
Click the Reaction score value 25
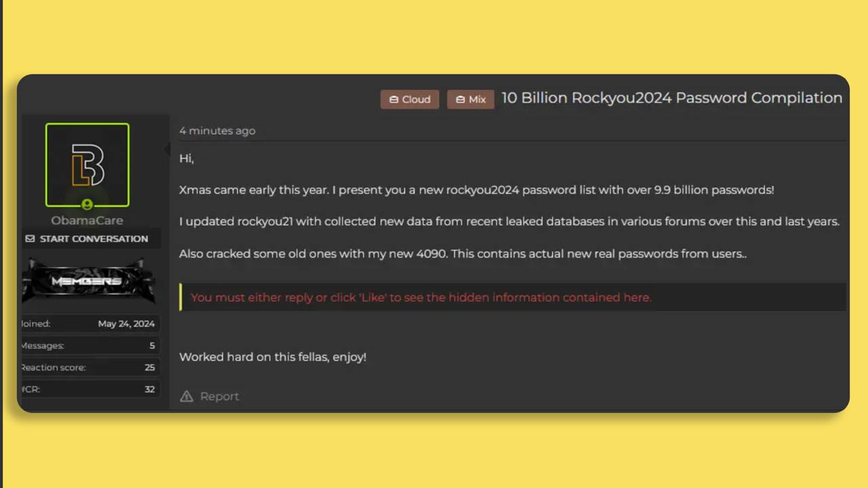coord(150,367)
